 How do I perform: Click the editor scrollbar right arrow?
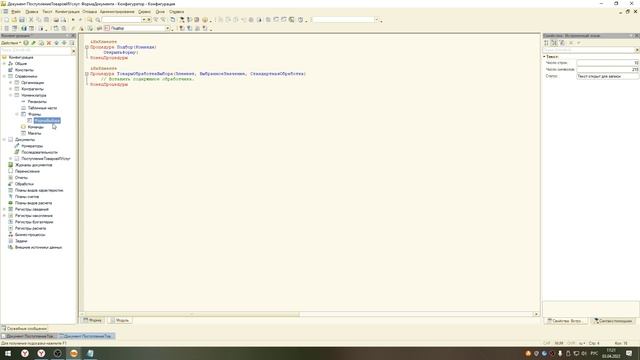tap(536, 314)
